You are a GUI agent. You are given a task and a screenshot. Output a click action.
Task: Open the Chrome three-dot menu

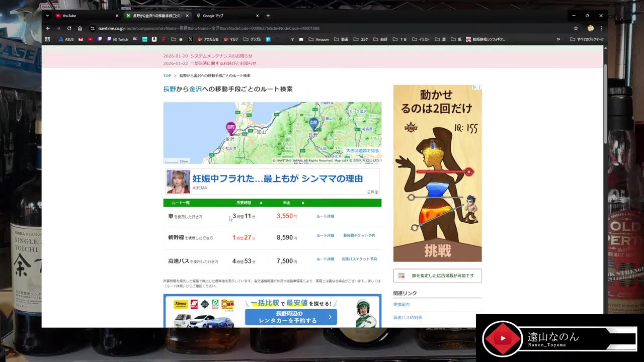[x=601, y=28]
